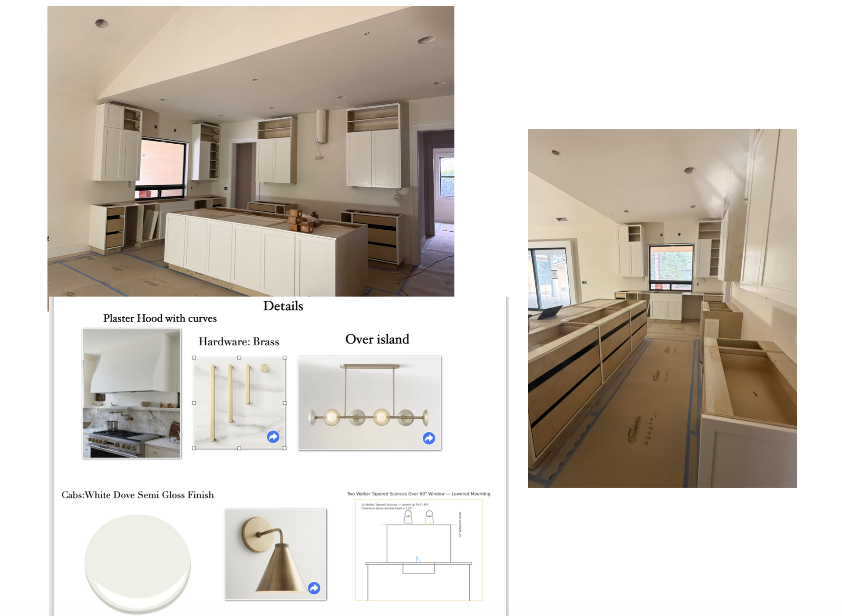
Task: Click the "Plaster Hood with curves" label
Action: [160, 319]
